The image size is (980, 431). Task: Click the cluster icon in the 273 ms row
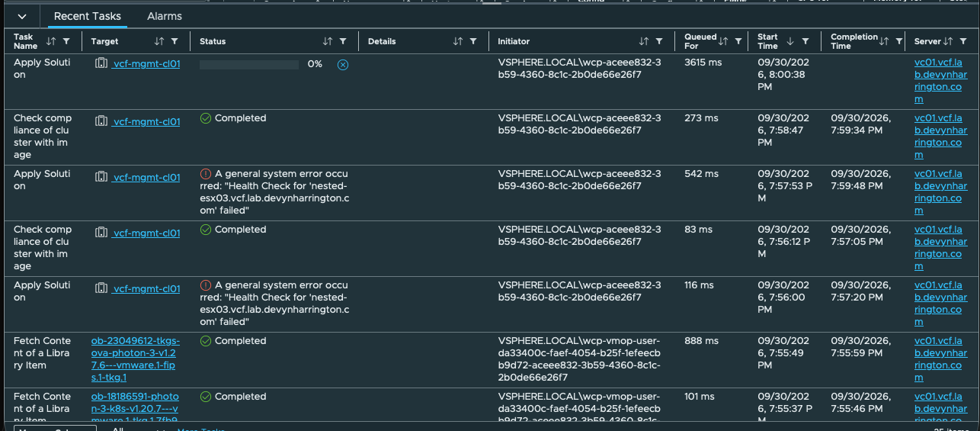(101, 121)
